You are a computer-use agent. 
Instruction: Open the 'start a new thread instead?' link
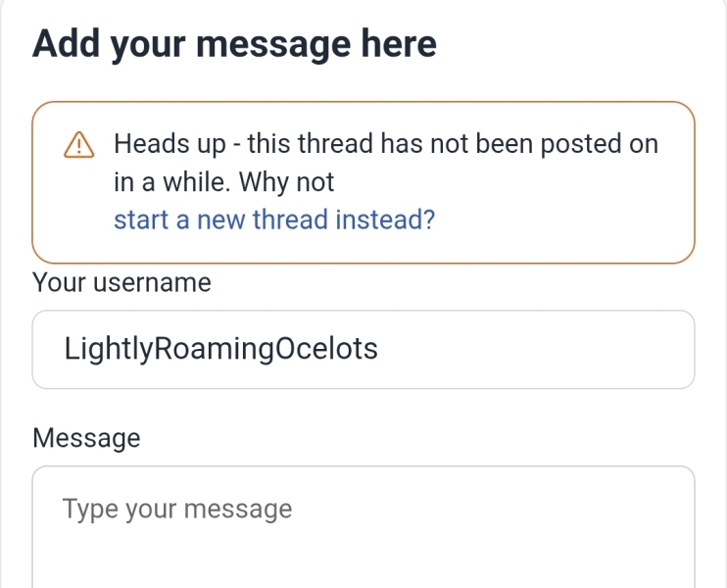[x=274, y=220]
